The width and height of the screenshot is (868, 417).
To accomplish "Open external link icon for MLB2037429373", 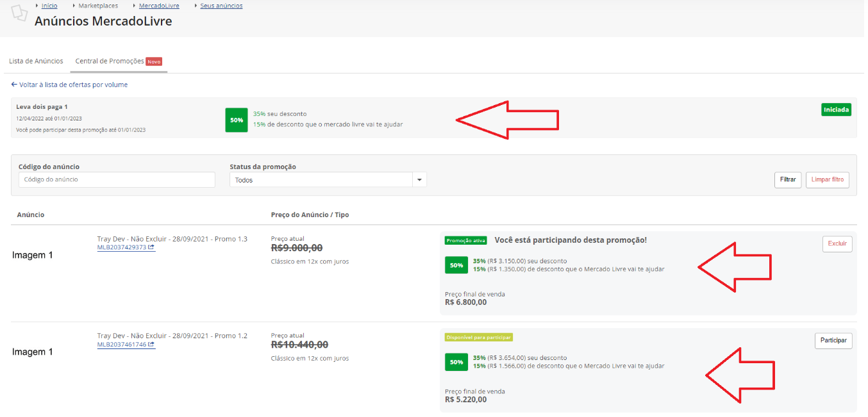I will coord(151,247).
